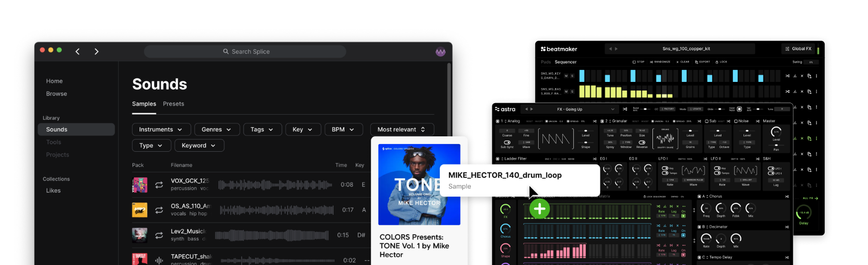Randomize the LFO I section in Astra
The image size is (868, 265).
pyautogui.click(x=705, y=159)
